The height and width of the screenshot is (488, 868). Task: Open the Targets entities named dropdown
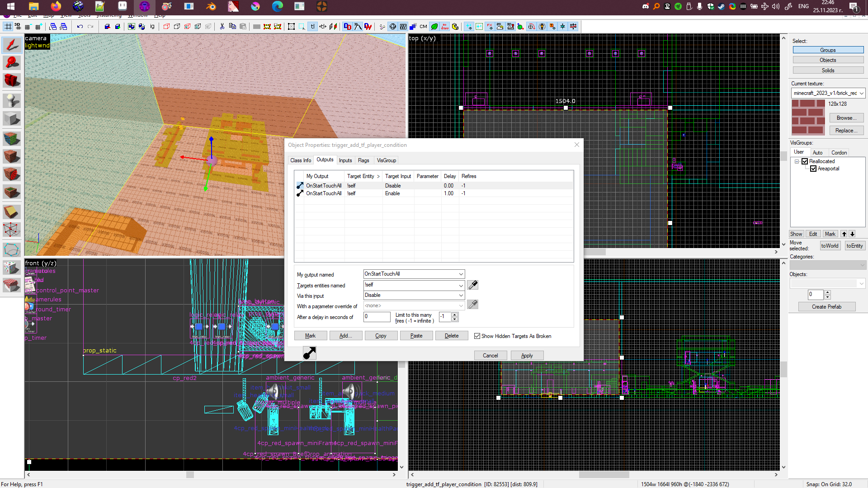pyautogui.click(x=461, y=285)
